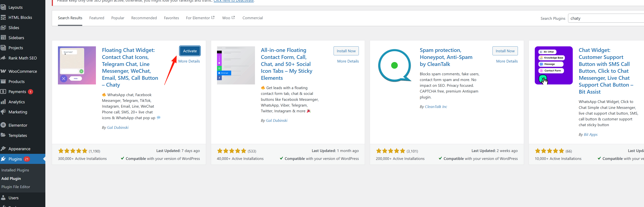Screen dimensions: 644x207
Task: Click the Payments menu icon
Action: click(3, 91)
